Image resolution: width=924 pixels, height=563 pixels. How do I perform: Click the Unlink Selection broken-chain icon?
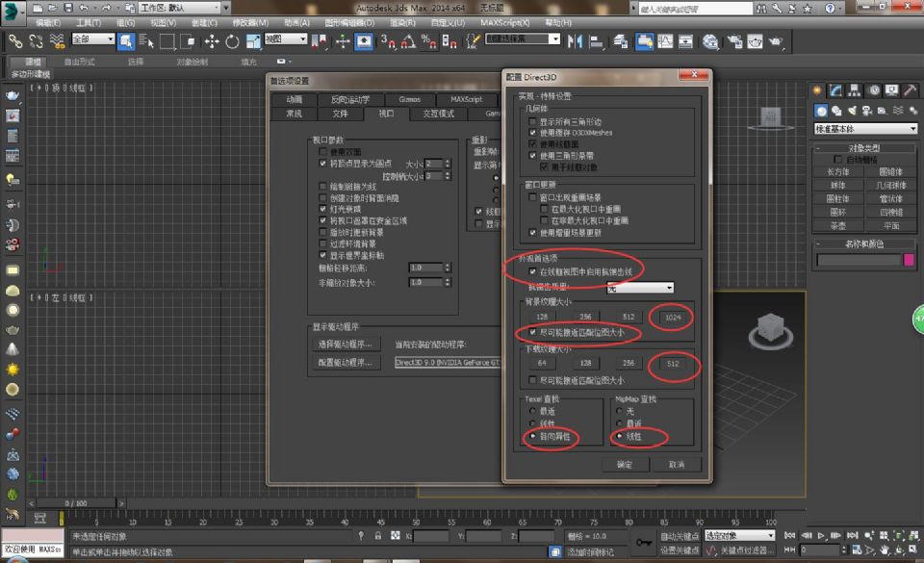[36, 41]
